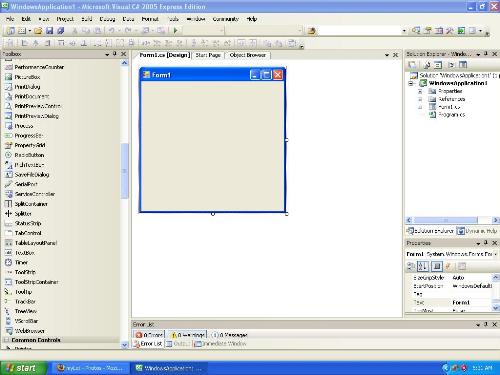Select SplitContainer control in Toolbox

[31, 204]
